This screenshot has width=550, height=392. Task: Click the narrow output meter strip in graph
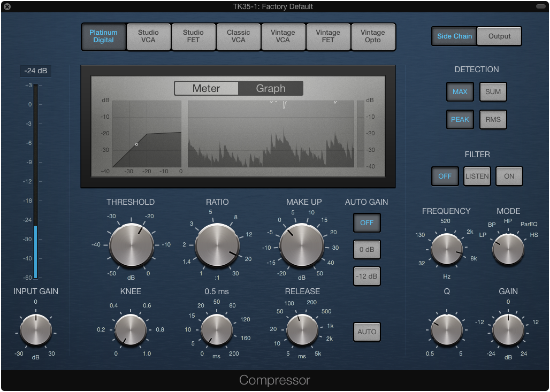coord(361,134)
